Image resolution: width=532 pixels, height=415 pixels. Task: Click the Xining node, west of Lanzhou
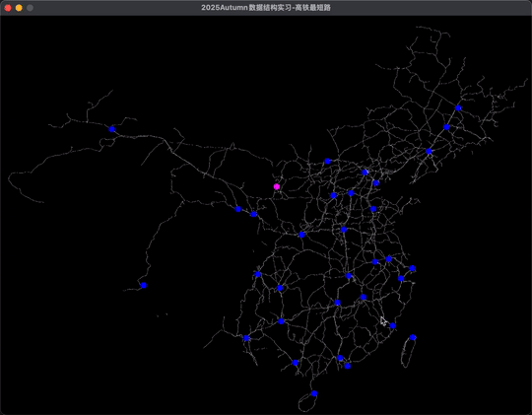coord(238,209)
